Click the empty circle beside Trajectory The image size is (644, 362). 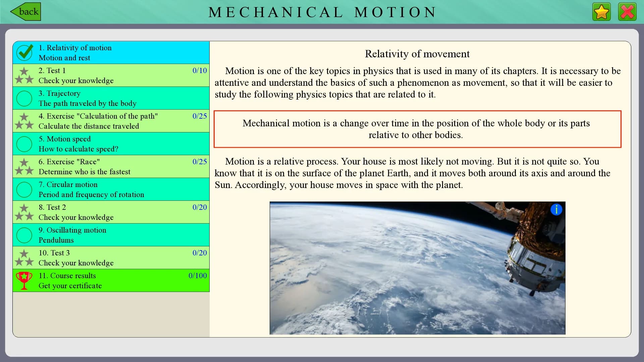click(24, 98)
